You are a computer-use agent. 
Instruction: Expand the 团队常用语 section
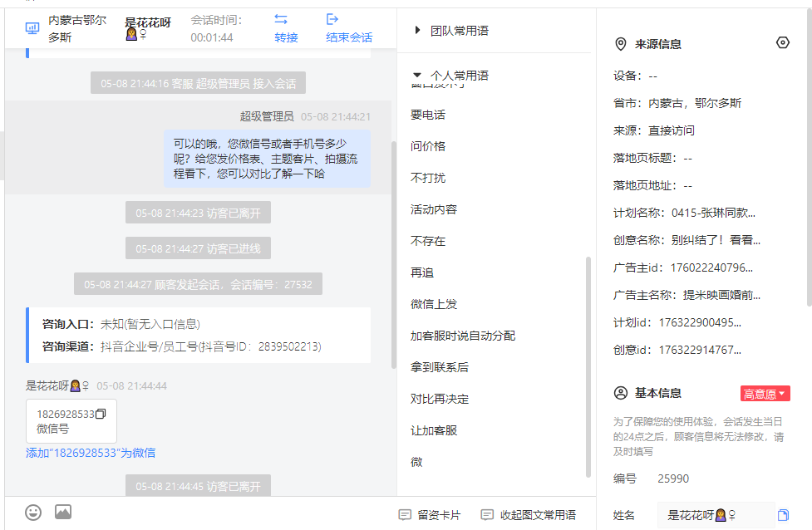[x=417, y=30]
